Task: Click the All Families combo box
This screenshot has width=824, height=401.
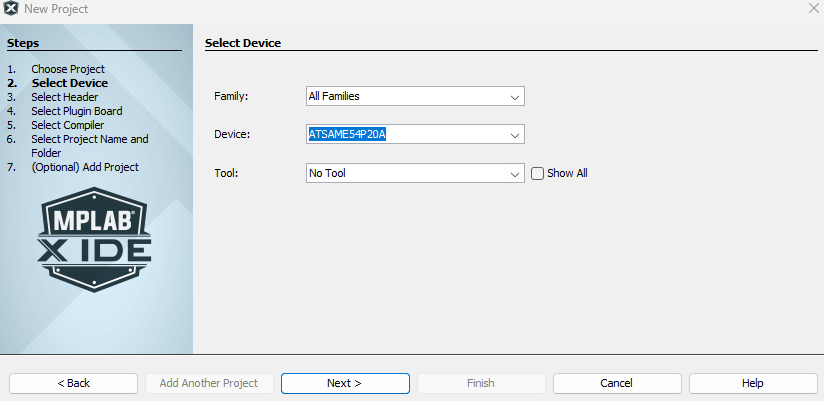Action: tap(406, 97)
